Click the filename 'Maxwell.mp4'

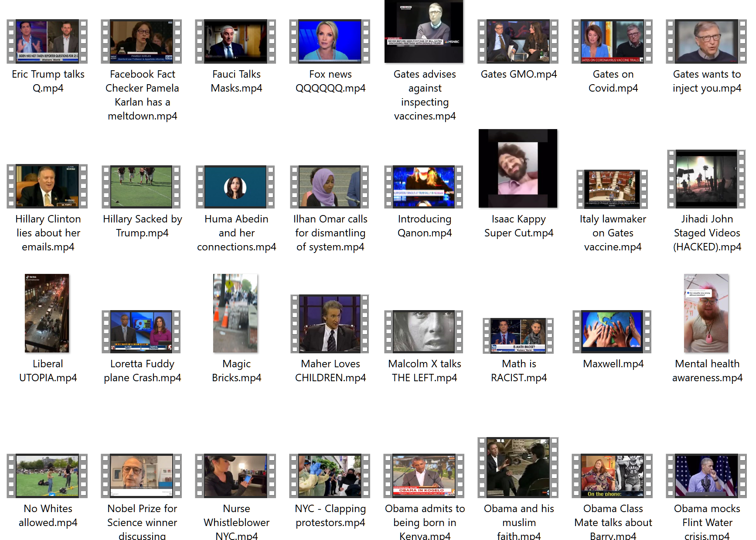coord(613,364)
